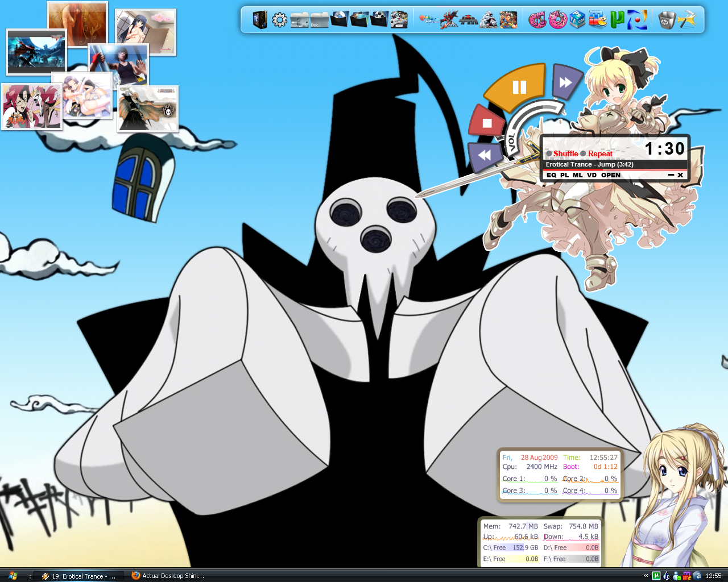This screenshot has height=582, width=728.
Task: Click the Windows Start button
Action: 13,576
